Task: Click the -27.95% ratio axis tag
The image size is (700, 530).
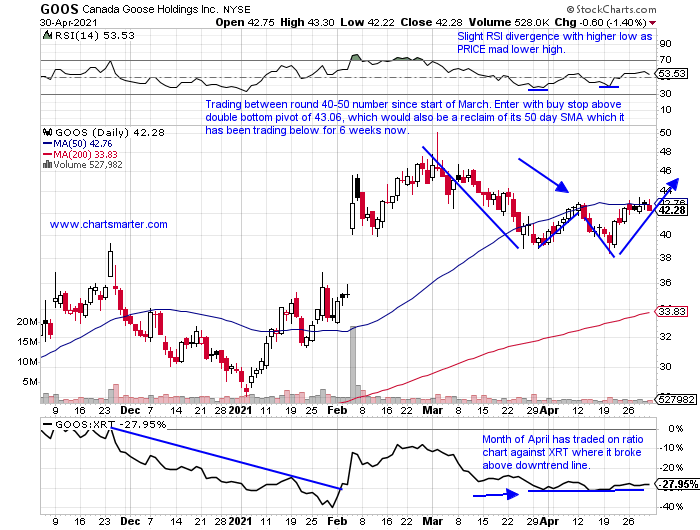Action: coord(677,484)
